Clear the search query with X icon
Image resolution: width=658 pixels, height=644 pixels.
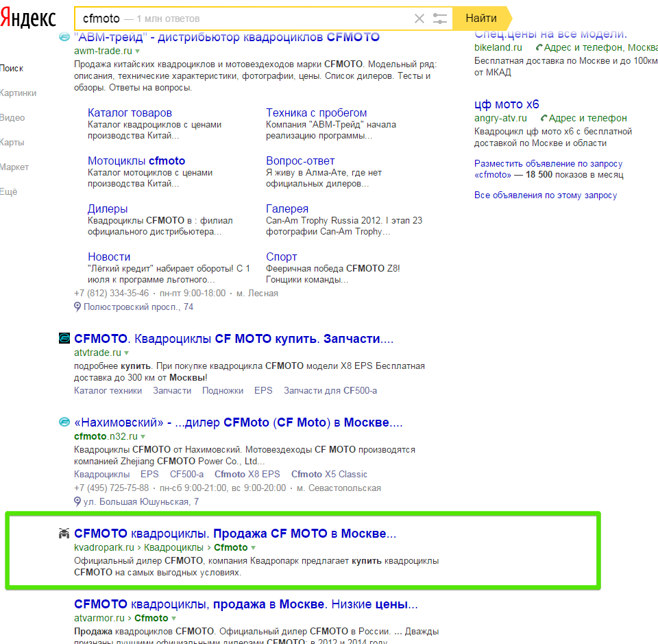[x=419, y=19]
